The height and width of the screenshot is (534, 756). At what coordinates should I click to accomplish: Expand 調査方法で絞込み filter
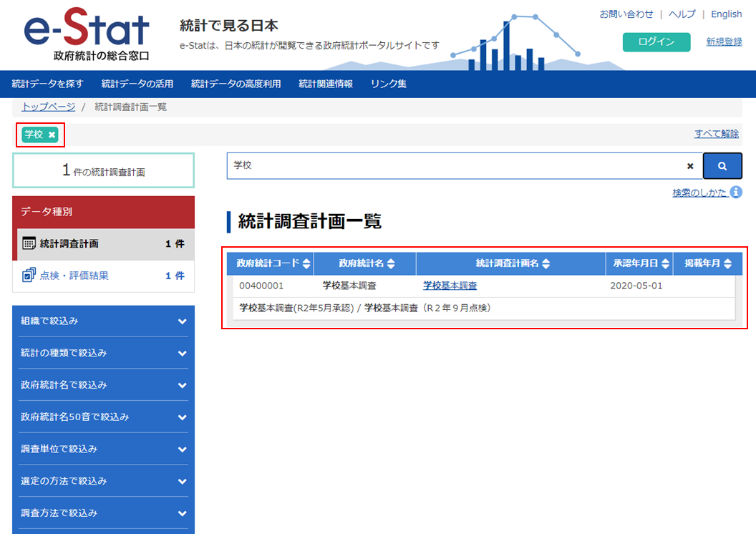pyautogui.click(x=103, y=513)
